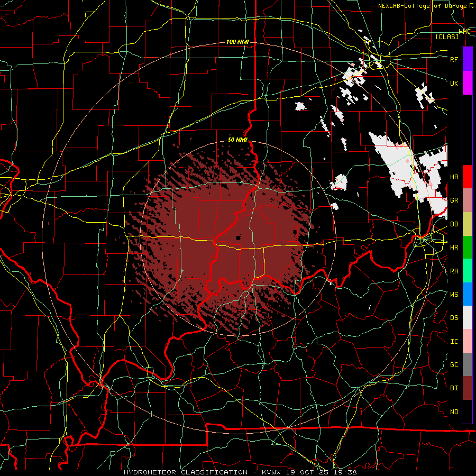This screenshot has height=476, width=476.
Task: Select the white DS legend swatch
Action: (x=467, y=317)
